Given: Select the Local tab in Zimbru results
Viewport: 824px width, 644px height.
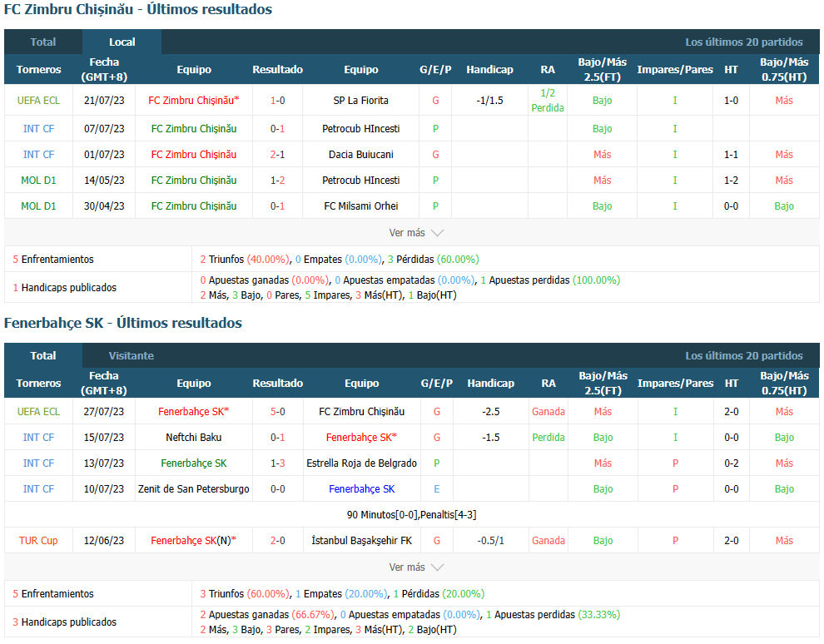Looking at the screenshot, I should (x=122, y=42).
